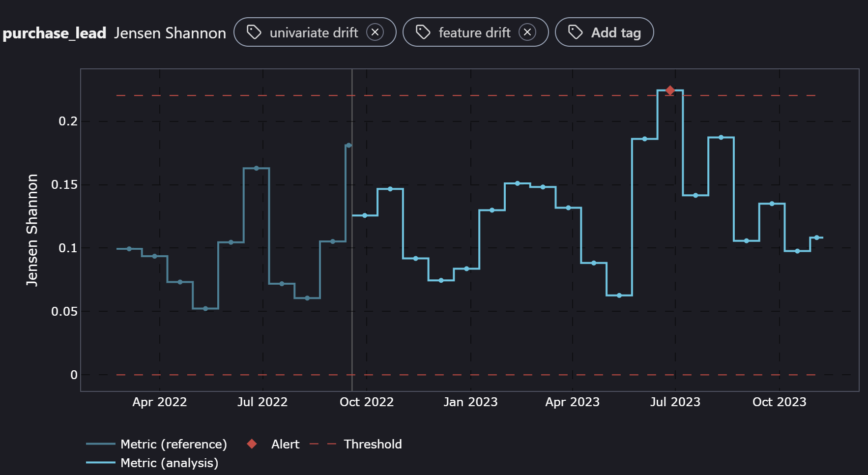The height and width of the screenshot is (475, 868).
Task: Click the Apr 2022 x-axis label
Action: tap(160, 402)
